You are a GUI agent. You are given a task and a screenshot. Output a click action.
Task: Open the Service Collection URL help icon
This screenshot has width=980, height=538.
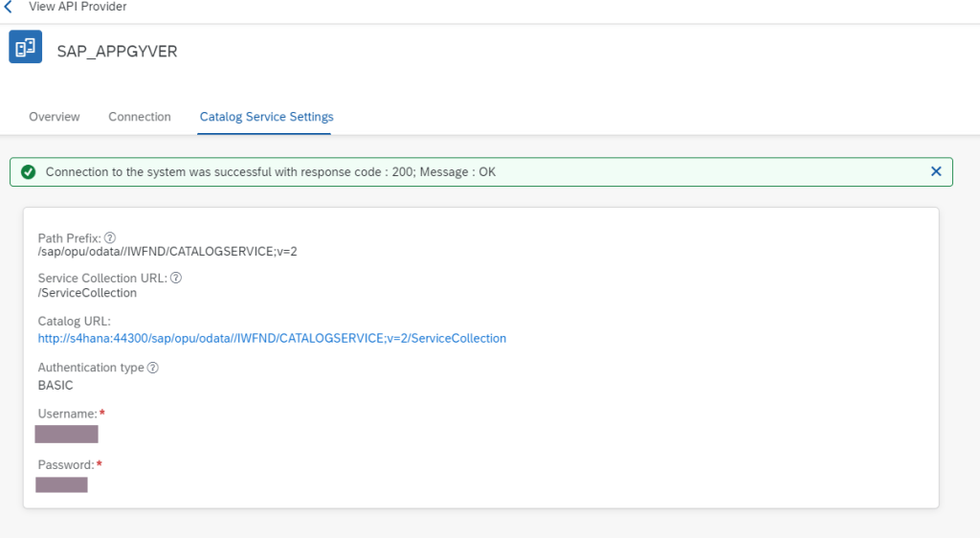(176, 279)
